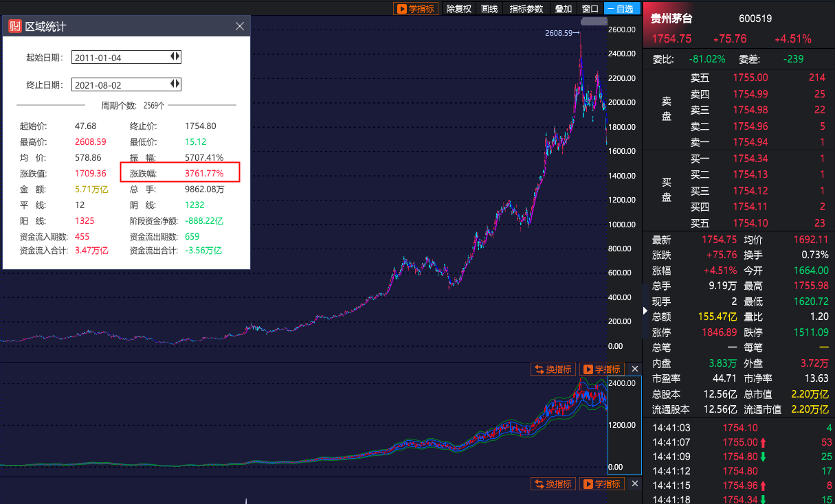The height and width of the screenshot is (504, 835).
Task: Open the 窗口 menu
Action: point(590,8)
